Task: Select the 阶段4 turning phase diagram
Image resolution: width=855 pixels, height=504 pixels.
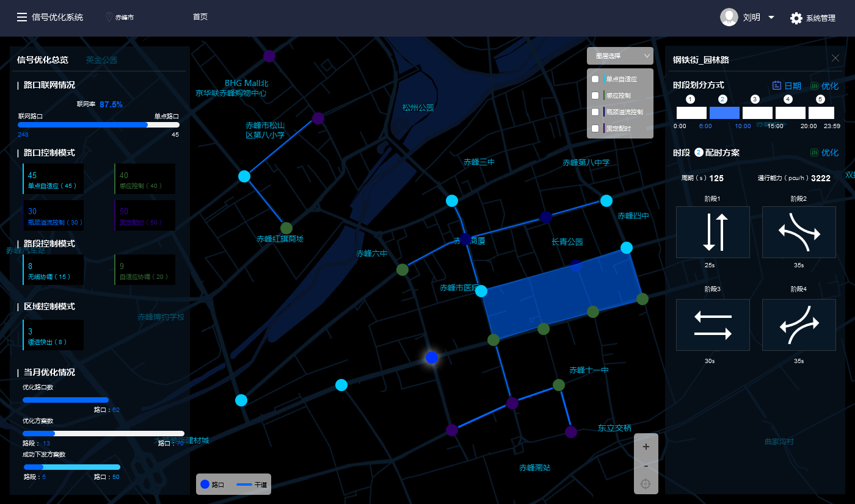Action: pos(799,325)
